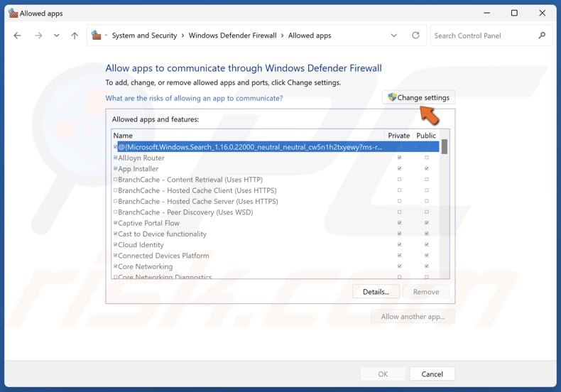The width and height of the screenshot is (561, 392).
Task: Toggle the AllJoyn Router name checkbox
Action: [x=116, y=158]
